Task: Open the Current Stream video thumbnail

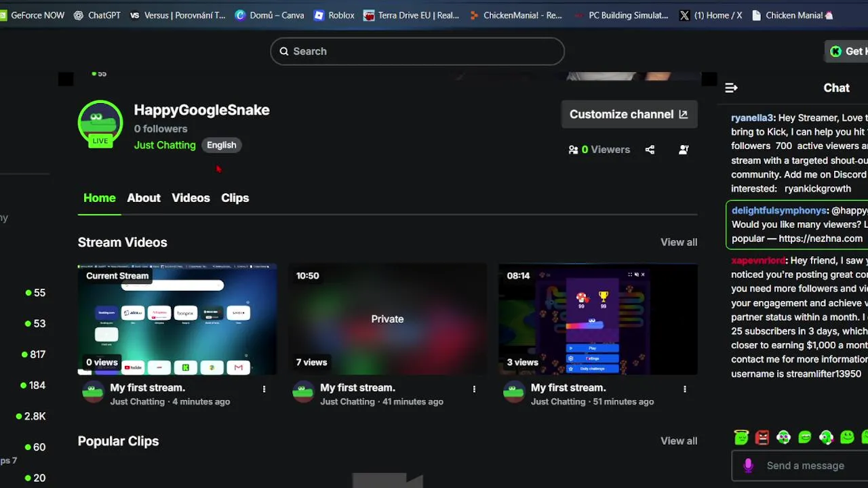Action: [178, 319]
